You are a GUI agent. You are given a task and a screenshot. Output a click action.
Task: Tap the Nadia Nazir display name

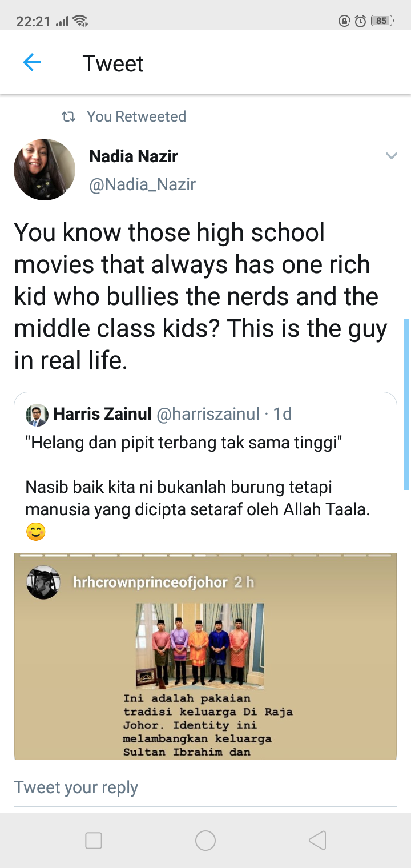pos(134,156)
